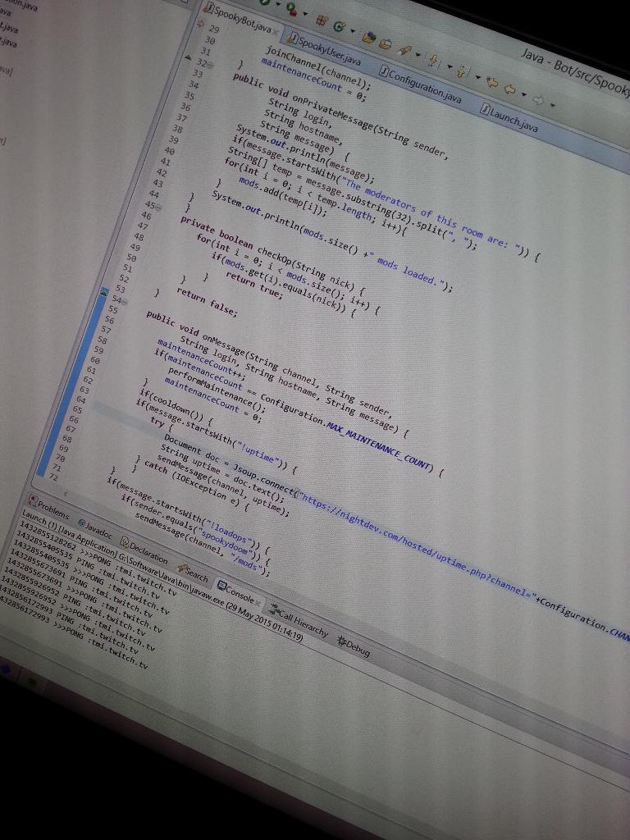This screenshot has width=630, height=840.
Task: Click the 'performMaintenance();' call
Action: 217,388
